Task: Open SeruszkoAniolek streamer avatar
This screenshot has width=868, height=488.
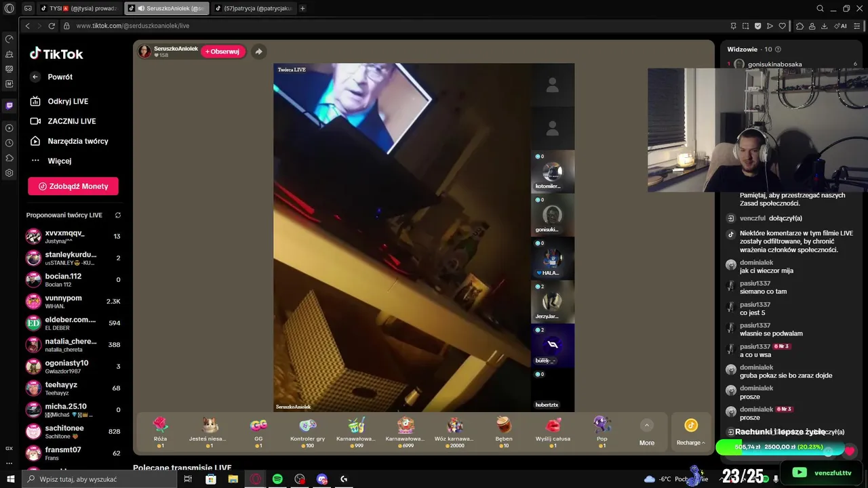Action: (144, 52)
